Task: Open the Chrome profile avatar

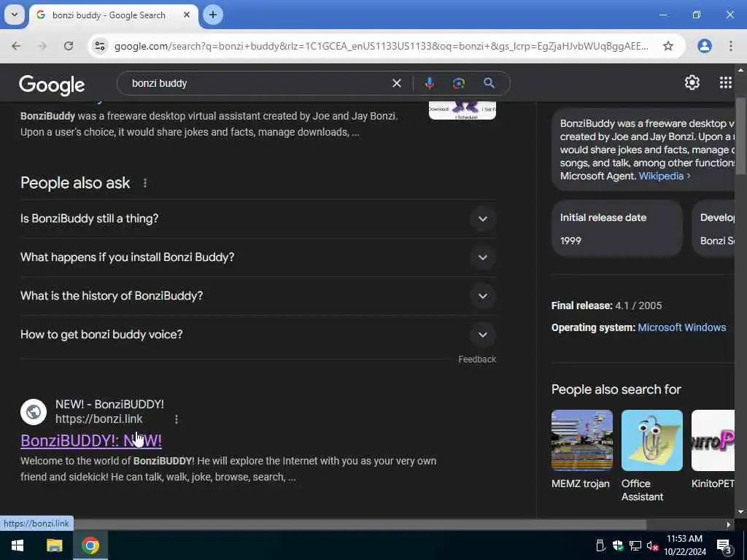Action: tap(704, 46)
